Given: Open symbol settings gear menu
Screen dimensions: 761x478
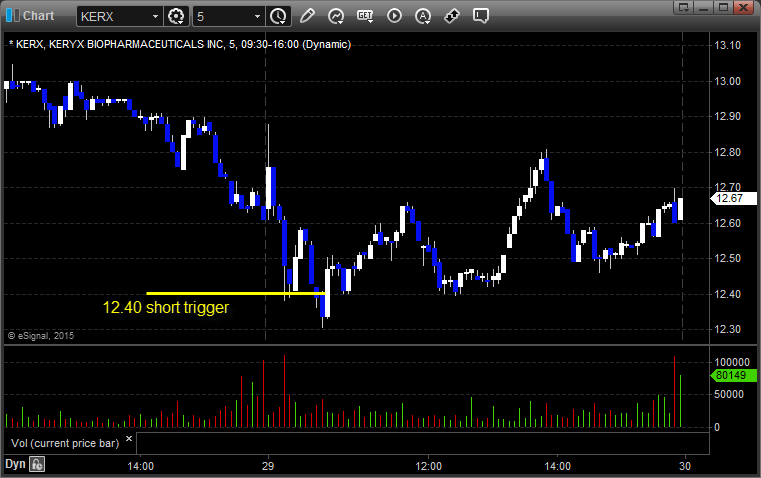Looking at the screenshot, I should (x=176, y=16).
